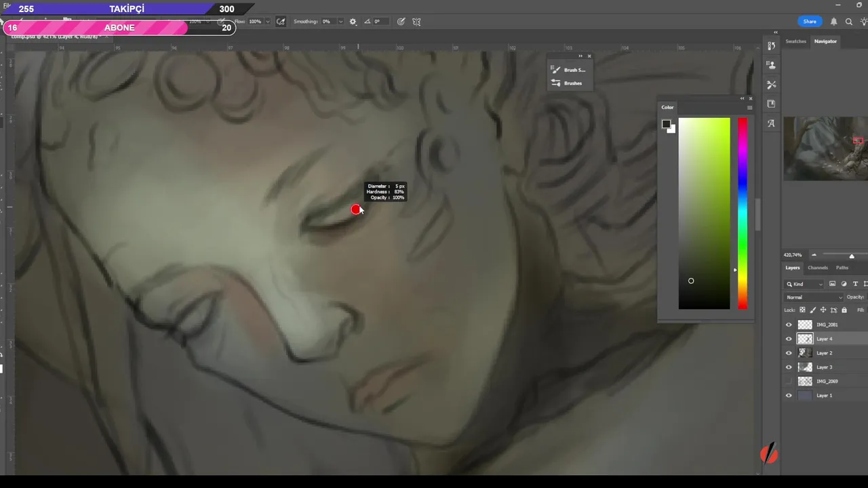
Task: Open the Libraries panel icon
Action: coord(771,104)
